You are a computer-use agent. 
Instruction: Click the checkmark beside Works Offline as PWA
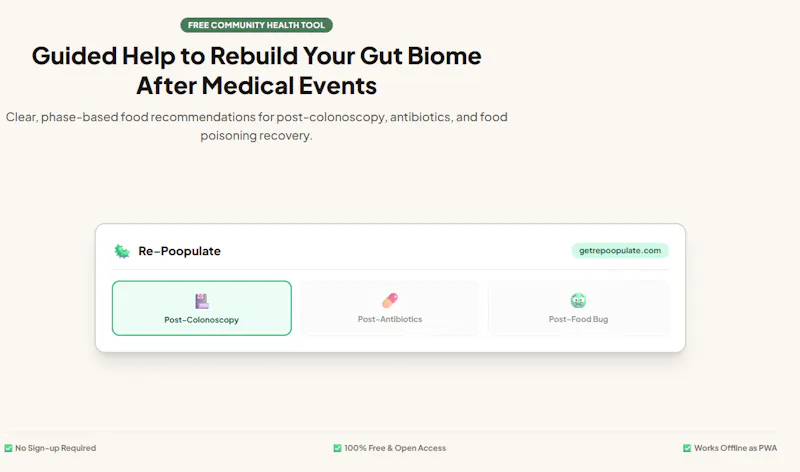[x=687, y=448]
